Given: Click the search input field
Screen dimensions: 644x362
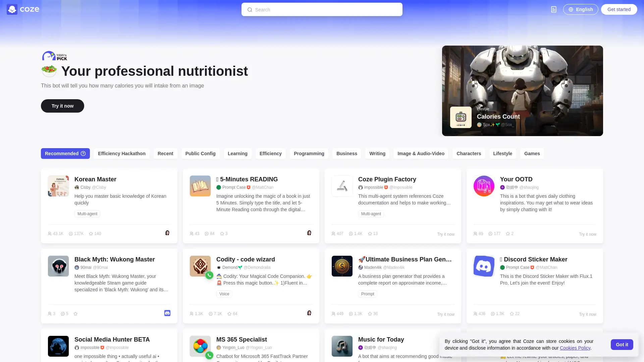Looking at the screenshot, I should point(322,9).
